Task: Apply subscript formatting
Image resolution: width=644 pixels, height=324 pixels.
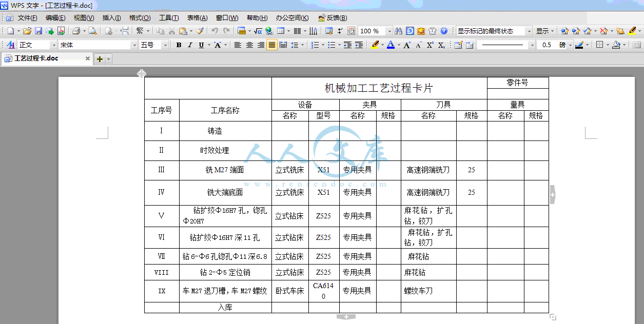Action: 441,45
